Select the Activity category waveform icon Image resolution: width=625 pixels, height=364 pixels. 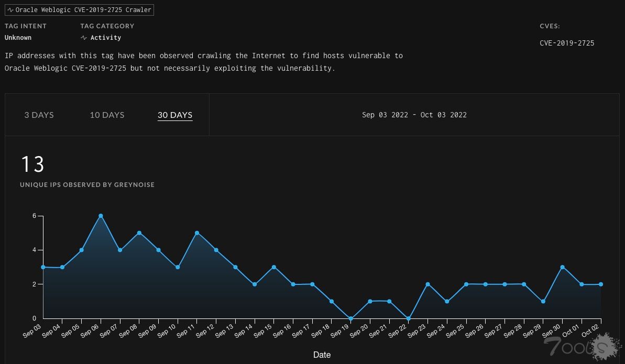pyautogui.click(x=83, y=37)
